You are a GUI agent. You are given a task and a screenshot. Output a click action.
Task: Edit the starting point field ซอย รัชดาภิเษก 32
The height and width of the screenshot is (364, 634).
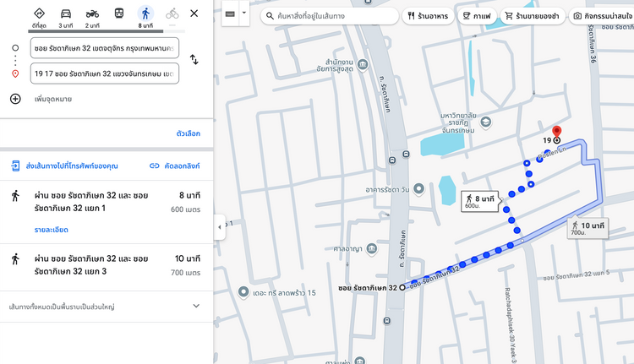pyautogui.click(x=104, y=49)
